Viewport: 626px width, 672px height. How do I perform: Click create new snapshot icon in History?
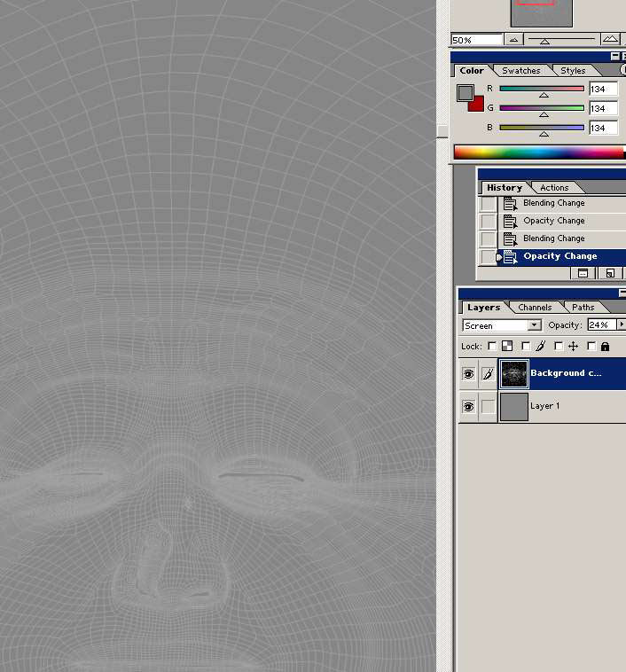[610, 274]
